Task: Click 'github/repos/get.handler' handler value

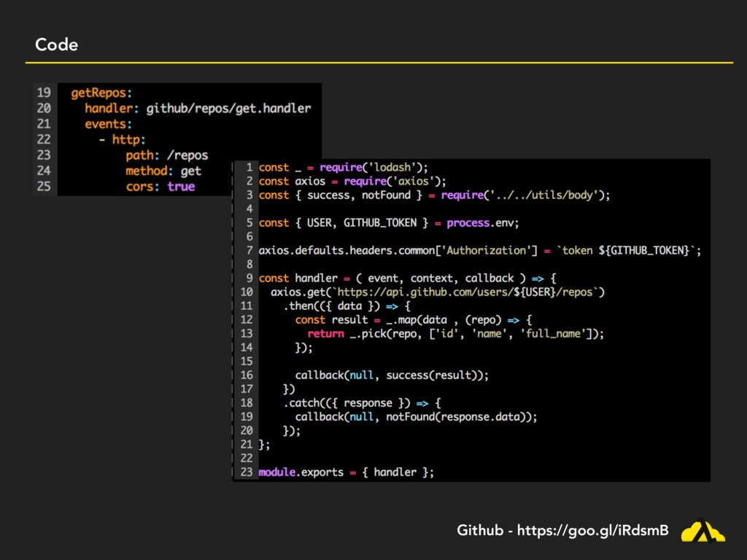Action: click(228, 109)
